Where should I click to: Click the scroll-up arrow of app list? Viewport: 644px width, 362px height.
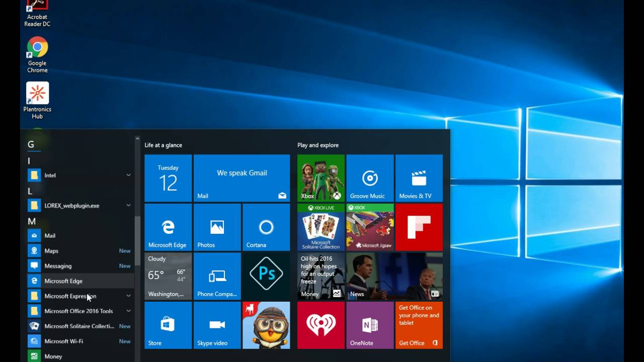coord(137,138)
